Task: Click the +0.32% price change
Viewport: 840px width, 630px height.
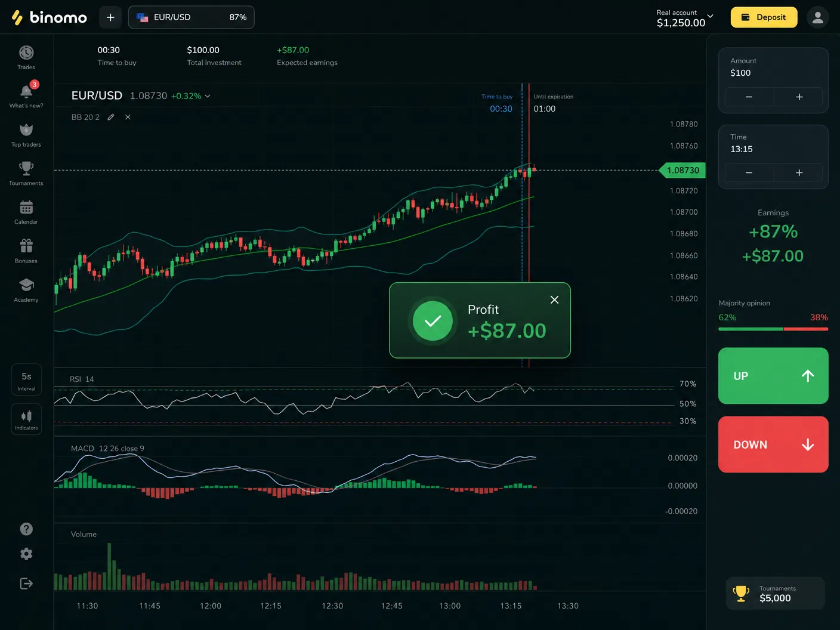Action: click(x=186, y=96)
